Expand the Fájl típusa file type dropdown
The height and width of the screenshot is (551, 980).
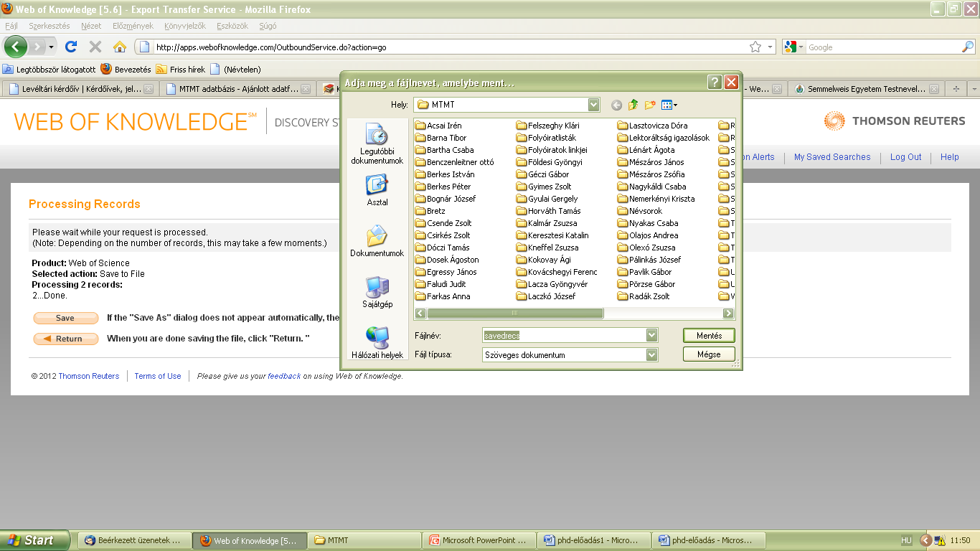(x=651, y=354)
